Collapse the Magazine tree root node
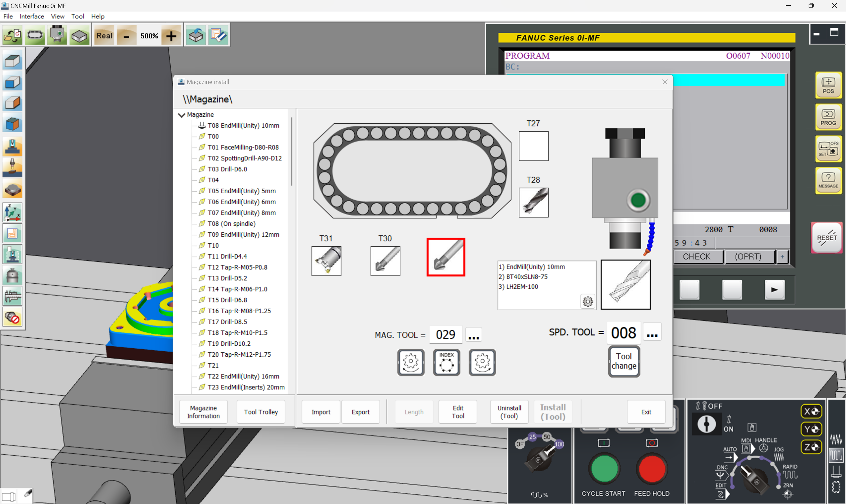This screenshot has width=846, height=504. tap(182, 115)
